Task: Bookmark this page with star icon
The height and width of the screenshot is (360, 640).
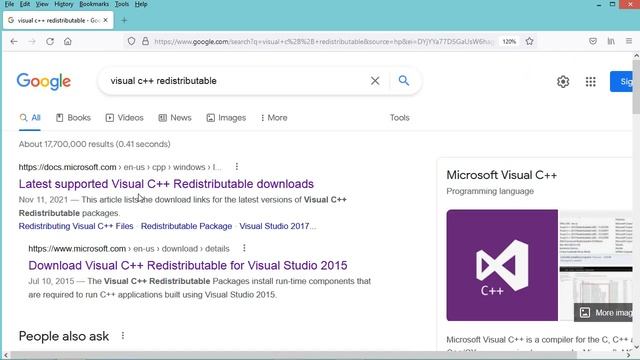Action: click(x=529, y=41)
